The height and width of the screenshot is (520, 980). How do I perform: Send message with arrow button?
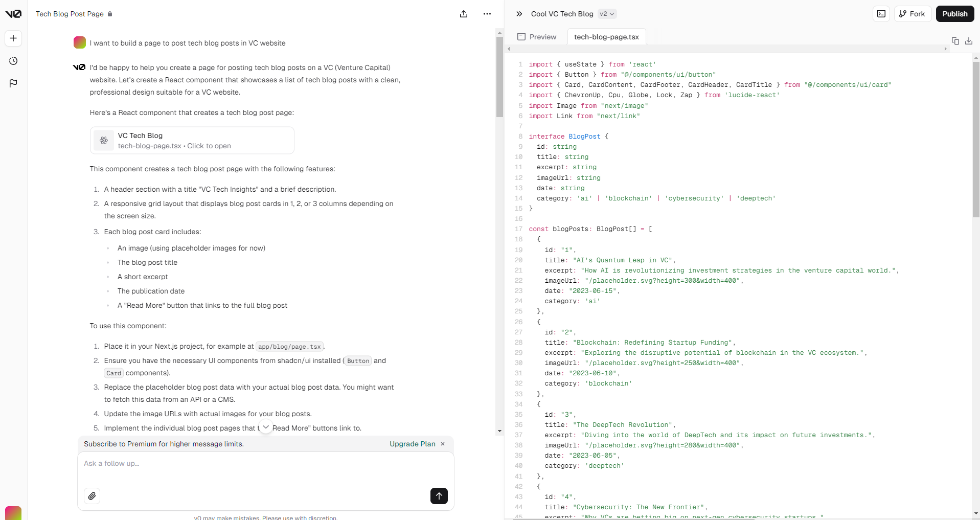tap(439, 496)
